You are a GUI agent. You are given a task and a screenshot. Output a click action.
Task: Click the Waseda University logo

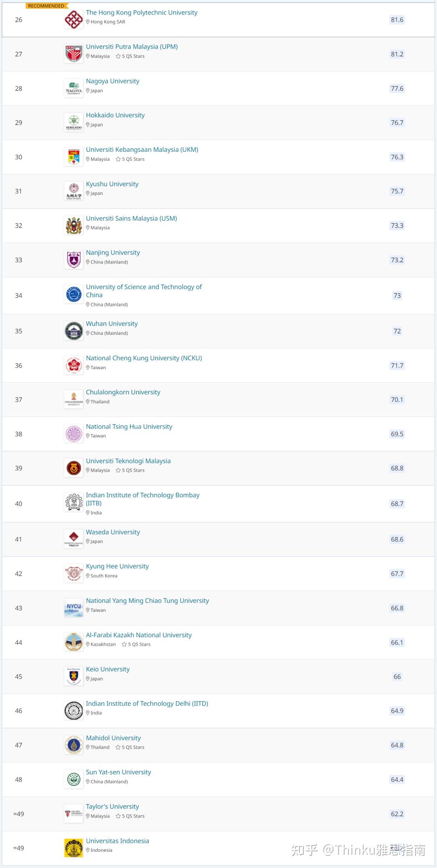(x=74, y=539)
